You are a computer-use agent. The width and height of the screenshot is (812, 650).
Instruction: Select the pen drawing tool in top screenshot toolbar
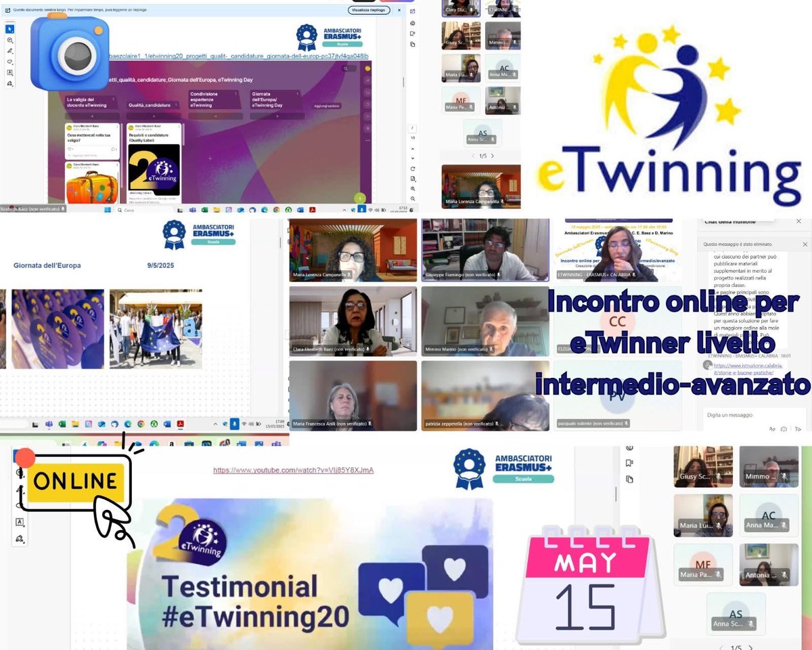pyautogui.click(x=9, y=51)
